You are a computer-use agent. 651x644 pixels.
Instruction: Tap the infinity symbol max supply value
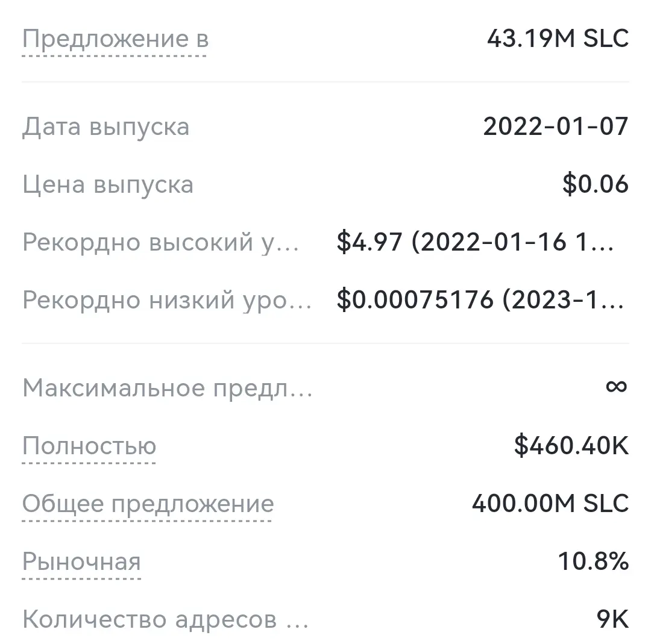click(x=617, y=387)
